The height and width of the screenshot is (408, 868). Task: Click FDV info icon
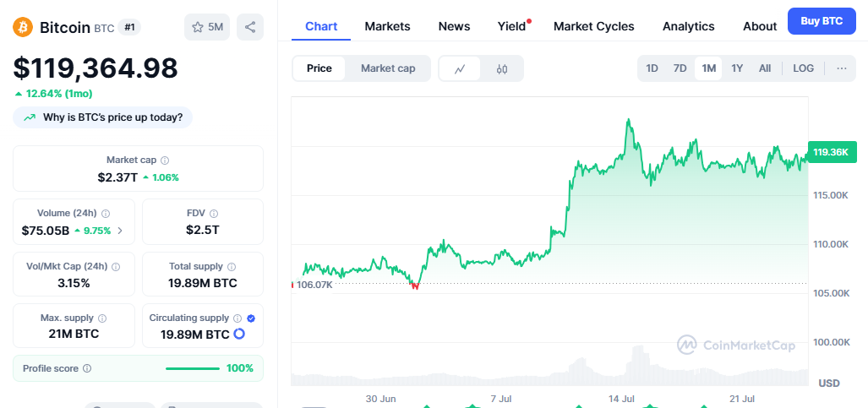[x=214, y=213]
